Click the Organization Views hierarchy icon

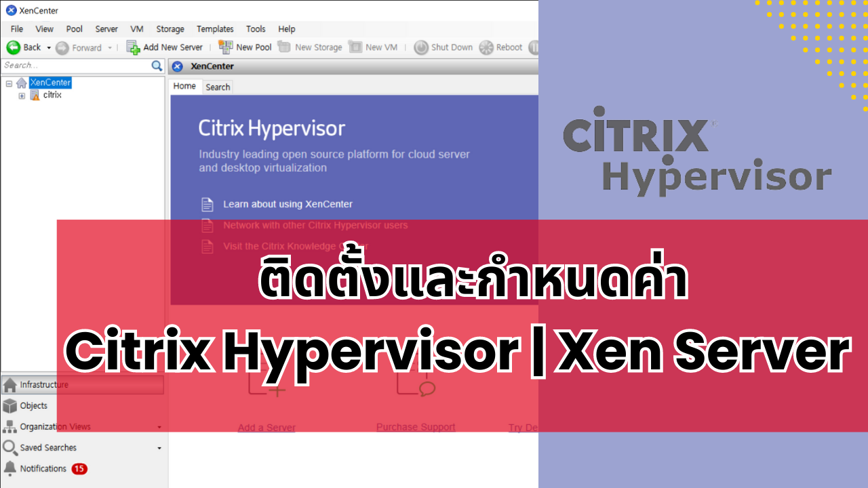click(9, 426)
